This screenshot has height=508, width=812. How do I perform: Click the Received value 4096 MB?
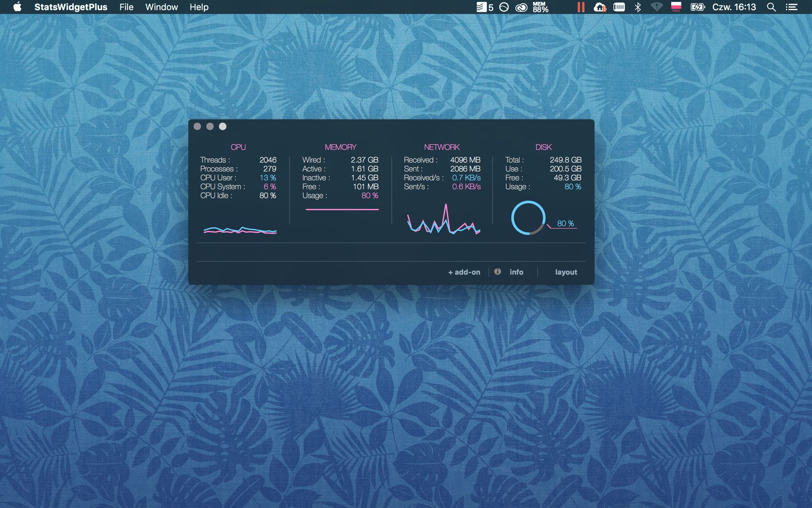[x=465, y=160]
